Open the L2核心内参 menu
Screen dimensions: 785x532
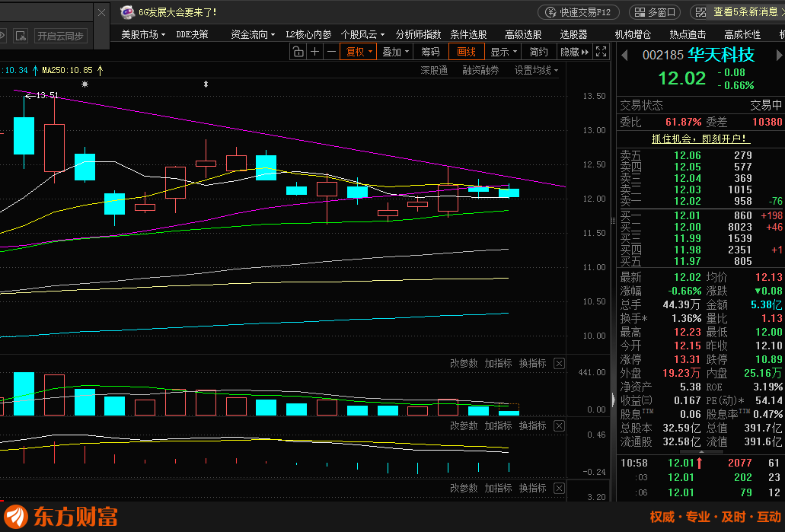[308, 34]
